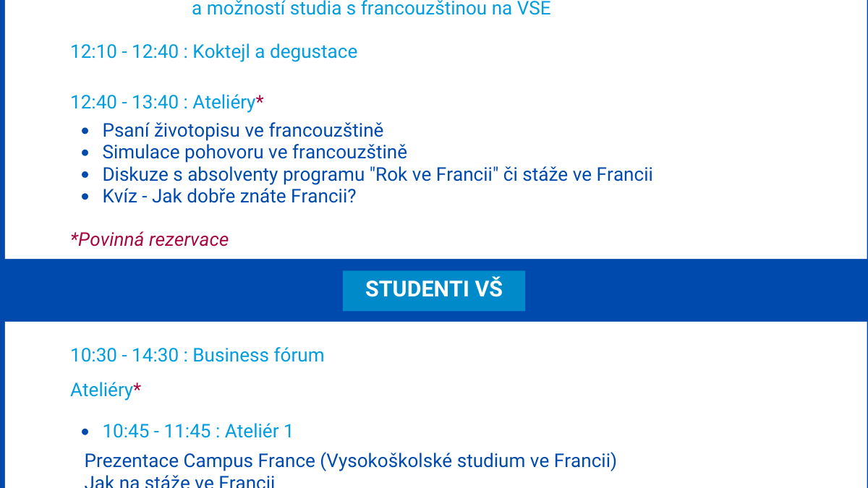Click the STUDENTI VŠ button
Viewport: 868px width, 488px height.
(x=433, y=290)
